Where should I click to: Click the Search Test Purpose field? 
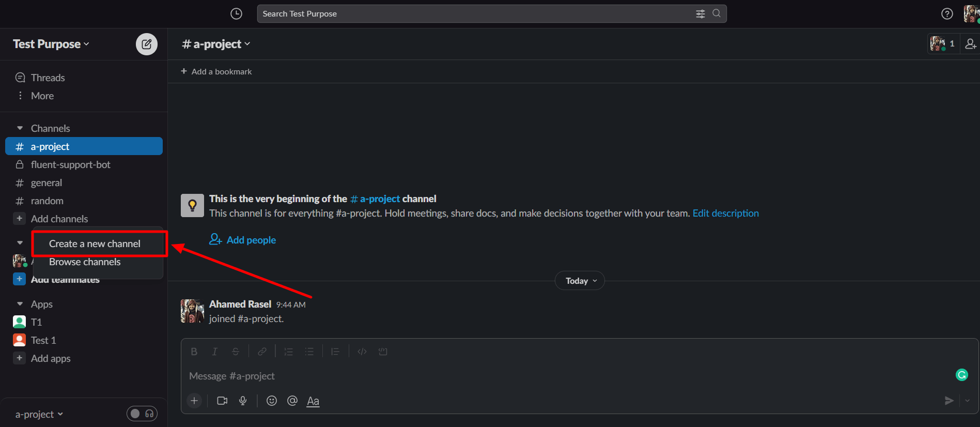pos(492,14)
